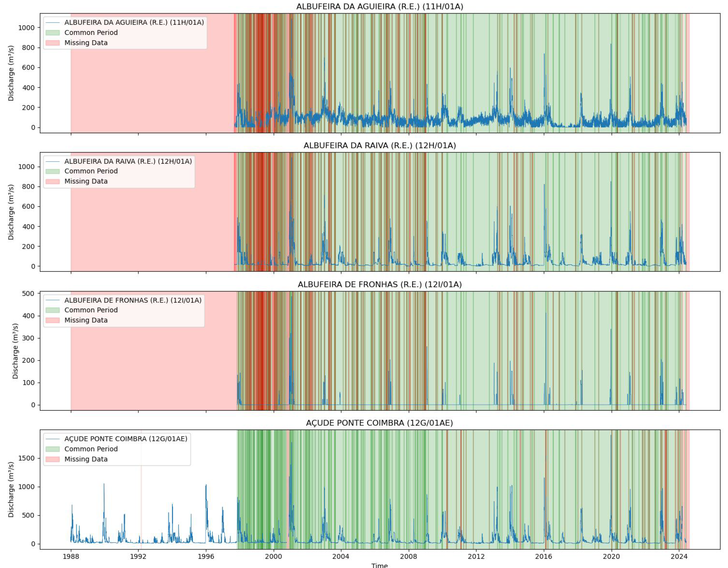The height and width of the screenshot is (568, 728).
Task: Click the 500 y-tick in Coimbra plot
Action: coord(29,515)
